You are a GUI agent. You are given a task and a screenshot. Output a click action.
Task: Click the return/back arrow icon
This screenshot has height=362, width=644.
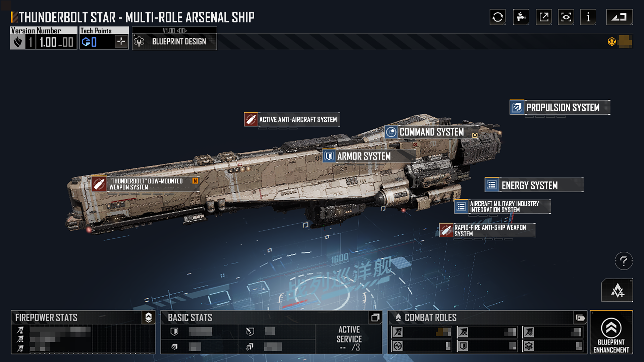[x=619, y=17]
